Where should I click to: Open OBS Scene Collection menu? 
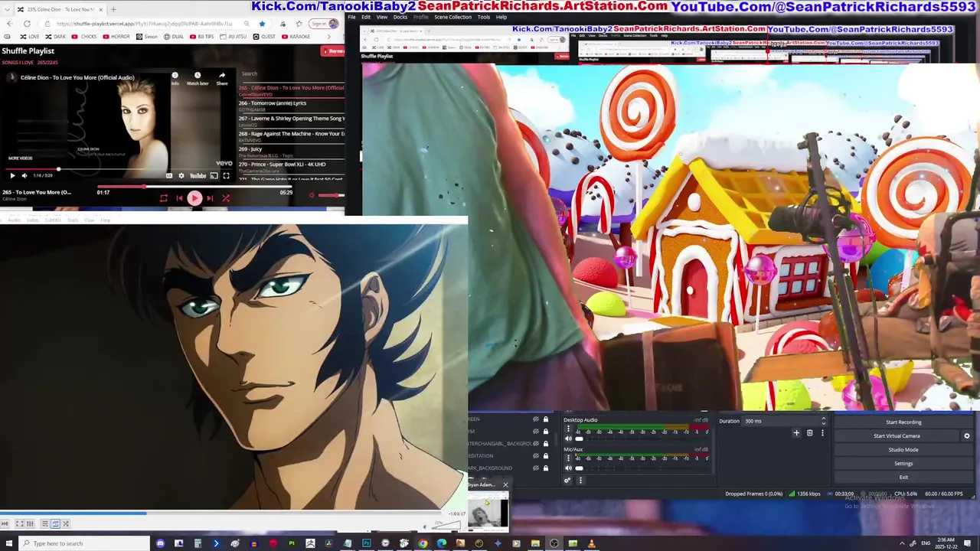[452, 17]
